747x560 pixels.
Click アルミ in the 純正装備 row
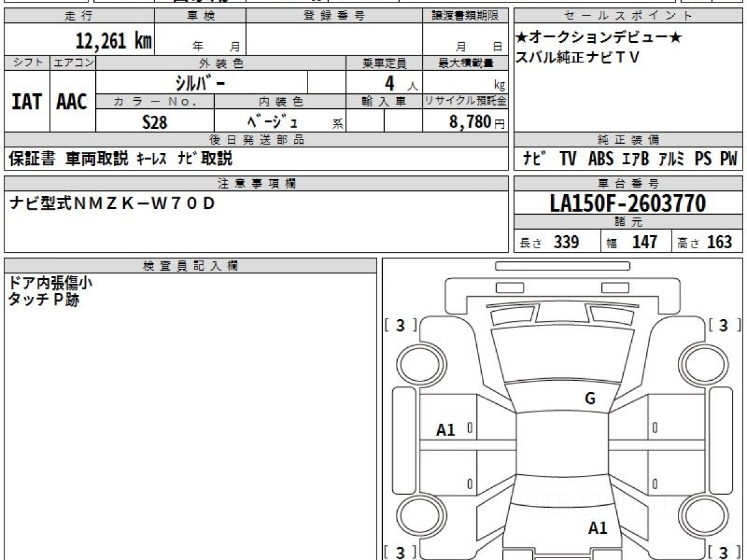click(x=672, y=159)
